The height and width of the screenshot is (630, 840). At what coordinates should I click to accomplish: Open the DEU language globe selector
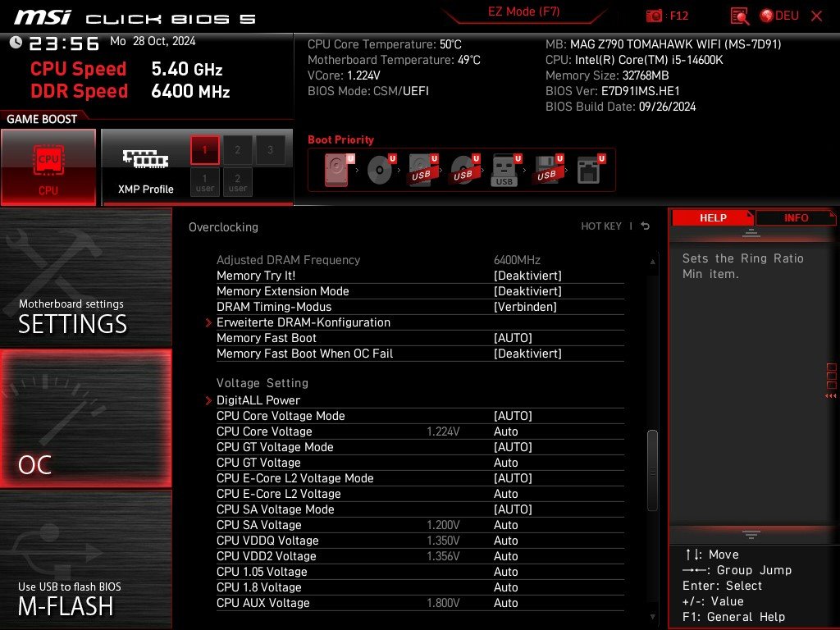click(779, 16)
